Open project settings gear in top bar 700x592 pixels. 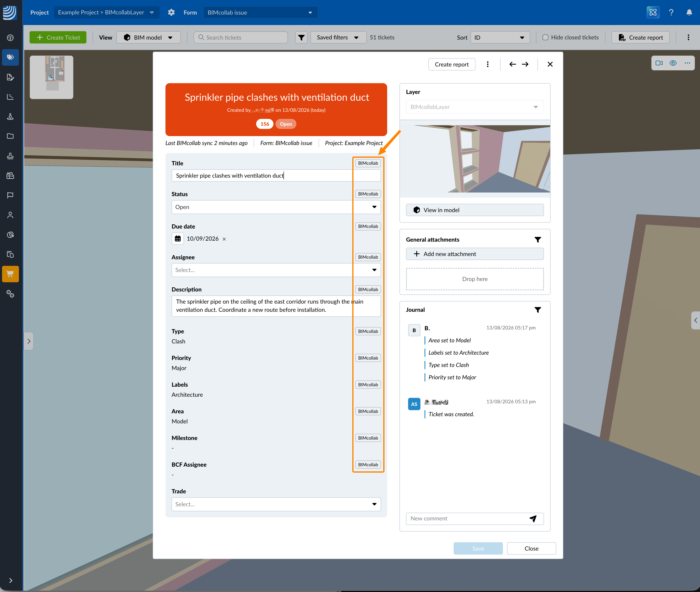(x=171, y=13)
